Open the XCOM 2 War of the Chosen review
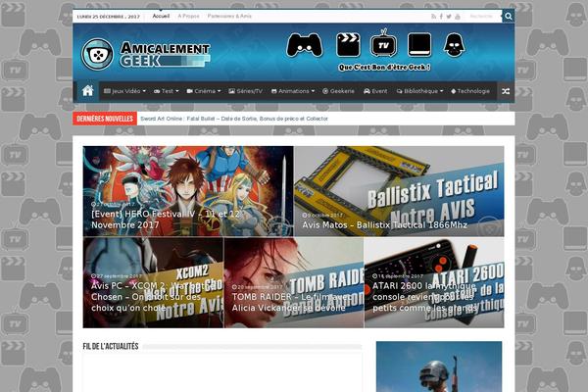 (x=153, y=282)
